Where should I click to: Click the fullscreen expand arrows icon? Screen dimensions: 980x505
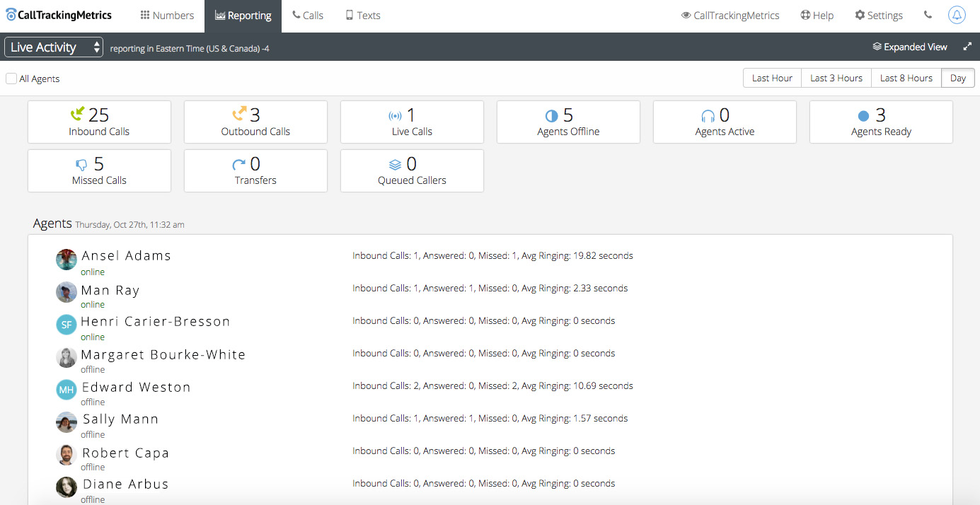(x=967, y=47)
